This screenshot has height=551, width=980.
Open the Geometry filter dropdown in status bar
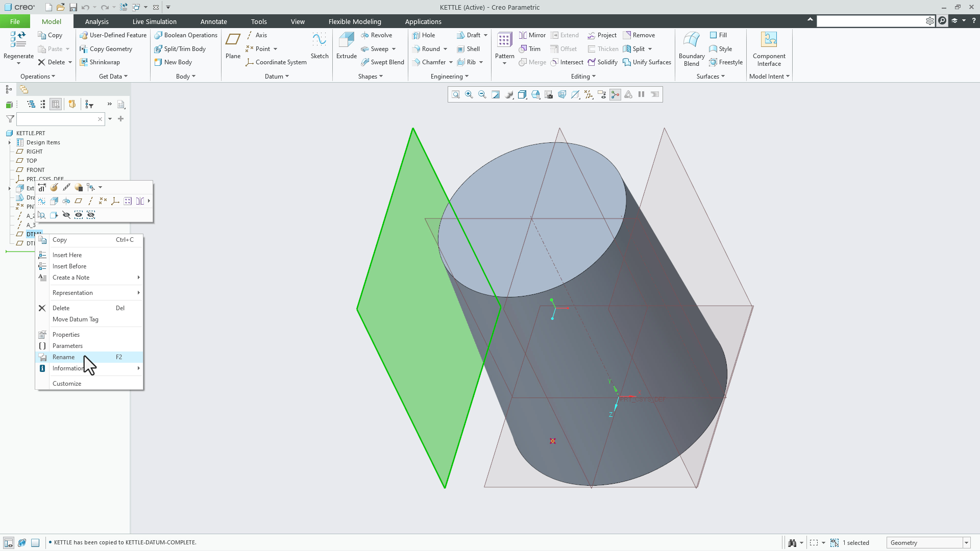(x=966, y=542)
